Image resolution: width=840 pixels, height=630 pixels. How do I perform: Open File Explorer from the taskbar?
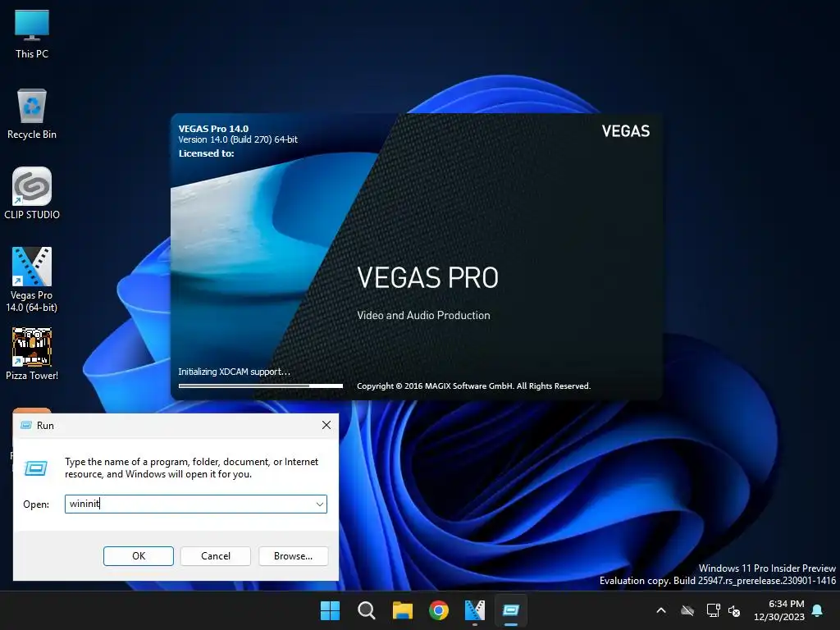pos(402,610)
